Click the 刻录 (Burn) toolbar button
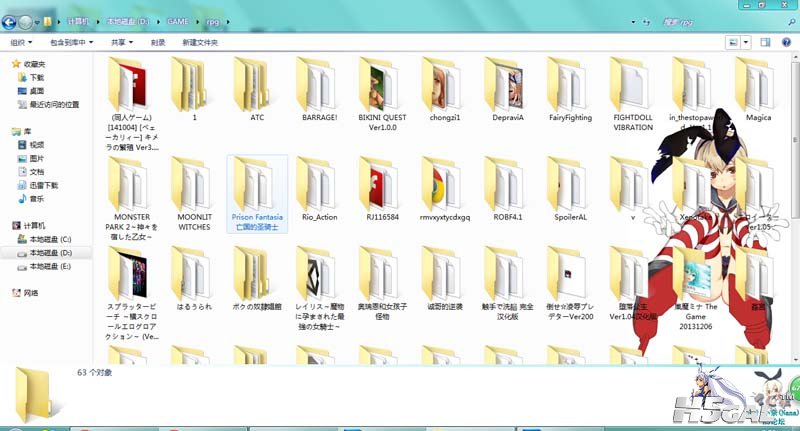Image resolution: width=800 pixels, height=431 pixels. (x=158, y=43)
